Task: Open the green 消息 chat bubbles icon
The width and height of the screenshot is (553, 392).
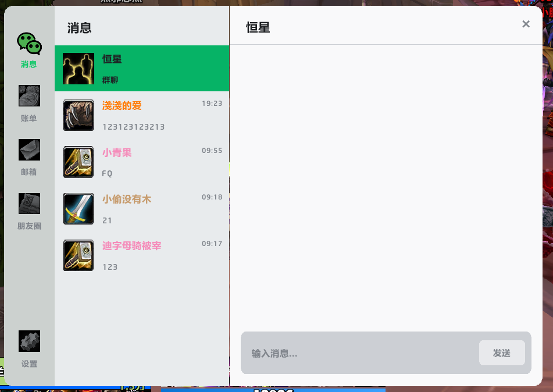Action: [x=29, y=44]
